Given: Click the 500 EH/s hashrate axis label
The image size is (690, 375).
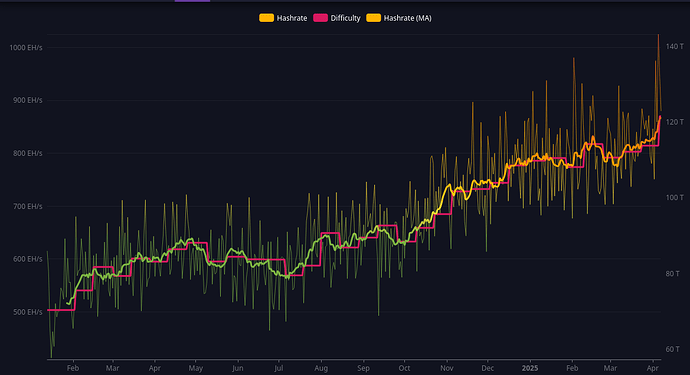Looking at the screenshot, I should tap(28, 312).
